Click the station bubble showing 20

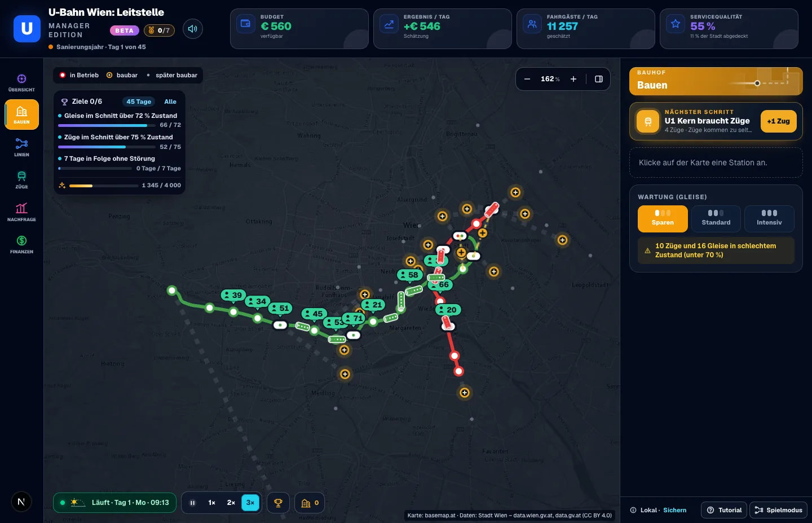(x=448, y=310)
